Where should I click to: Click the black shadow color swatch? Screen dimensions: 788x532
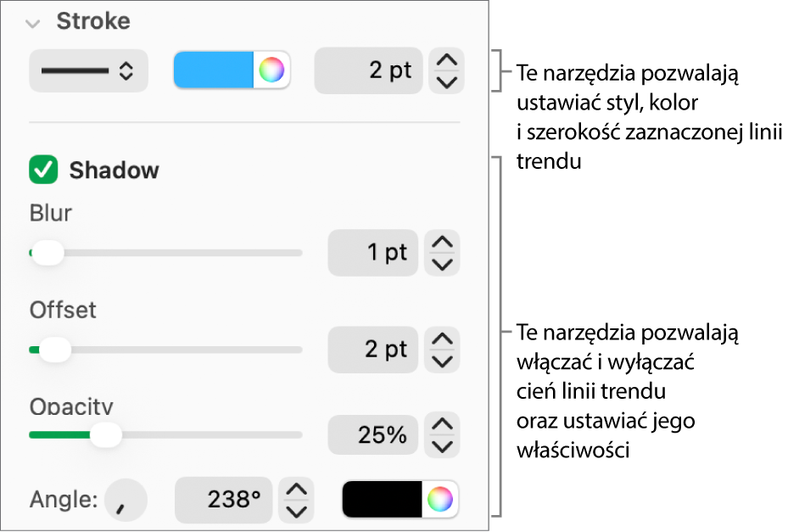coord(382,500)
